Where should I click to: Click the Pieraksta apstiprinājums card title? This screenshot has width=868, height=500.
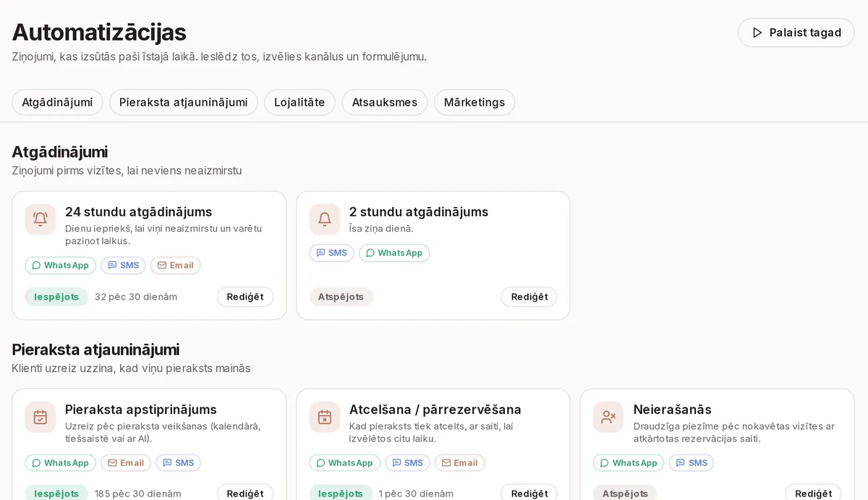pos(141,410)
